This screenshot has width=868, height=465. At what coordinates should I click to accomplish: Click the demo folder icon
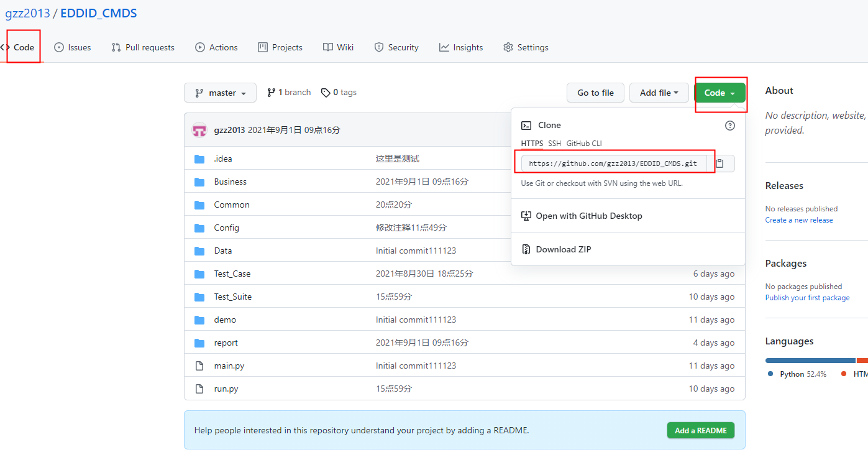(x=199, y=320)
